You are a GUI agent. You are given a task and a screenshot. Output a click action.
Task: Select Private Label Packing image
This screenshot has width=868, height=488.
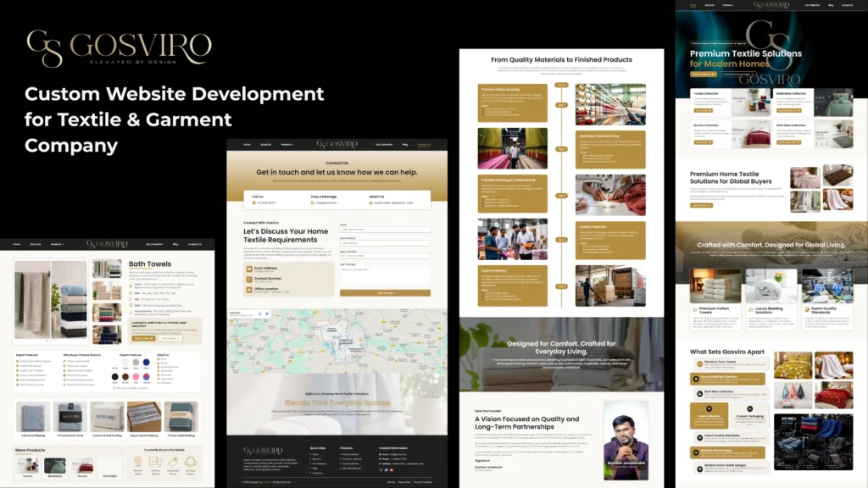click(x=181, y=416)
